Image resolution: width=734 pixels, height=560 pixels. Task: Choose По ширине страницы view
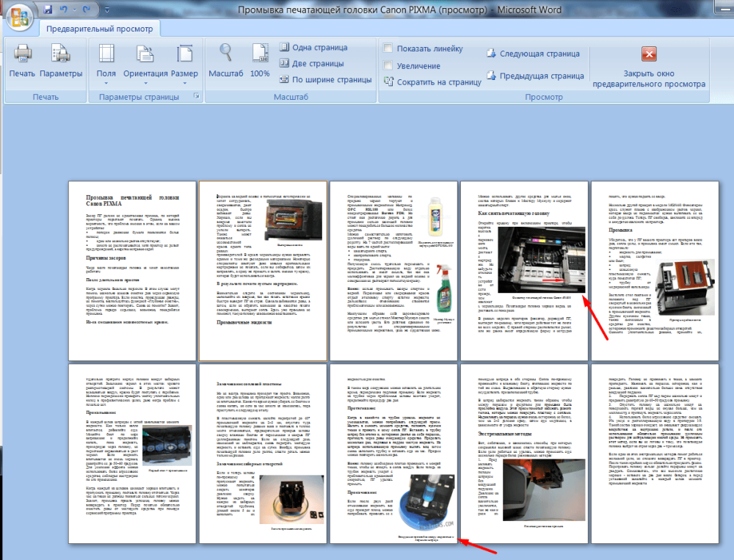coord(325,79)
